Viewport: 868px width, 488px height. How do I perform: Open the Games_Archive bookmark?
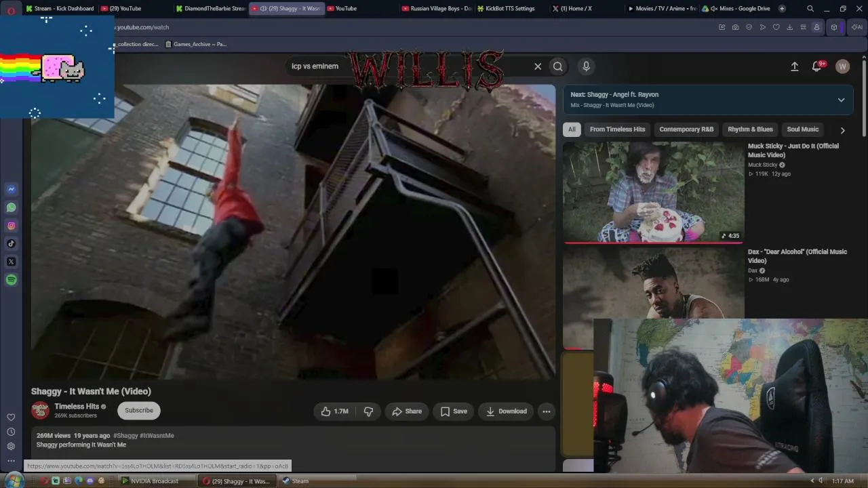click(x=195, y=44)
